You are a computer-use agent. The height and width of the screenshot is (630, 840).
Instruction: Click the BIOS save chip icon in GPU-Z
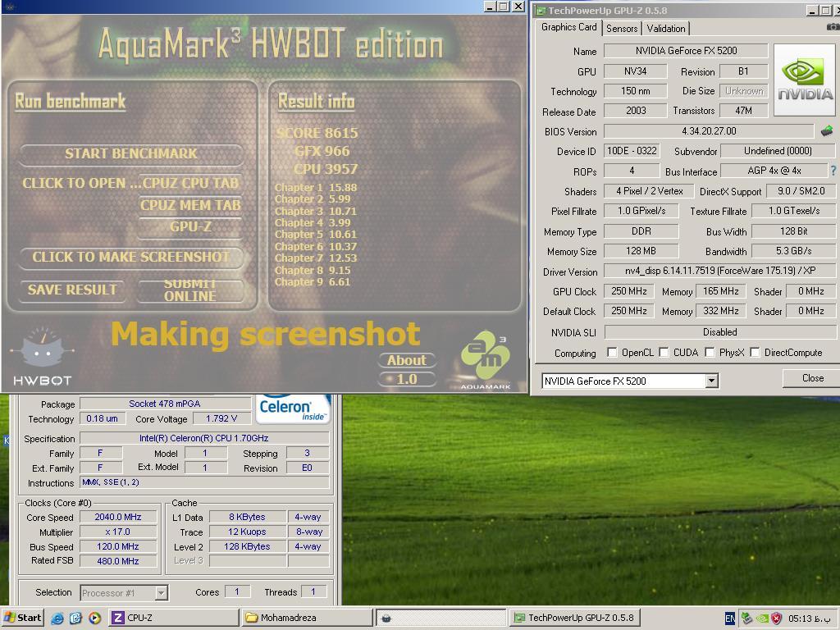827,130
